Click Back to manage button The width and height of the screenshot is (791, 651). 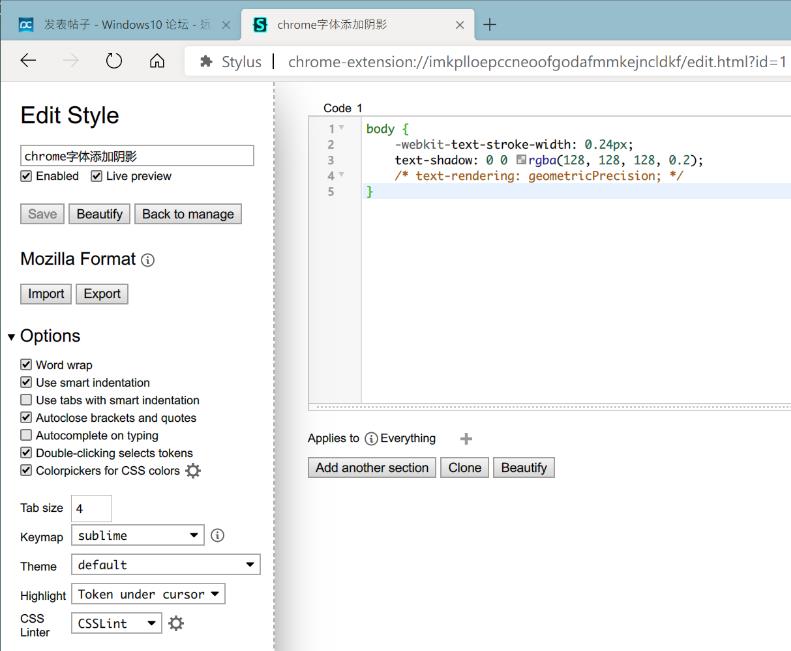(188, 214)
